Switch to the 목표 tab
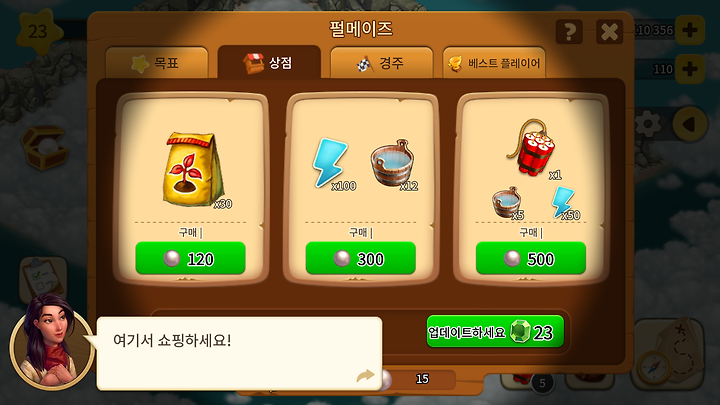This screenshot has height=405, width=720. [157, 62]
